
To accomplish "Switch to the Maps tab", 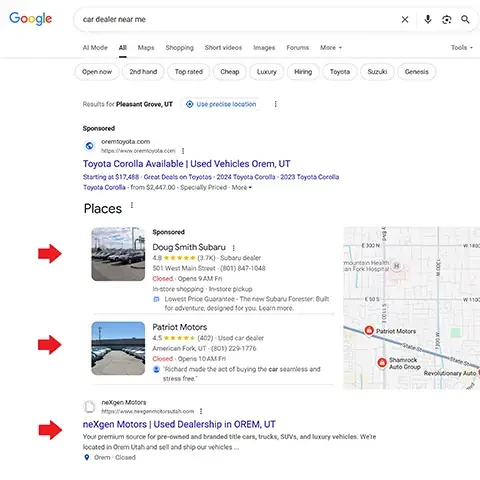I will pyautogui.click(x=146, y=48).
